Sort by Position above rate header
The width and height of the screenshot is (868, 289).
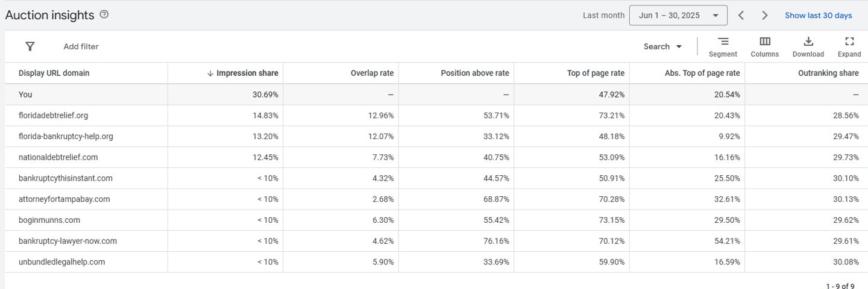tap(474, 73)
